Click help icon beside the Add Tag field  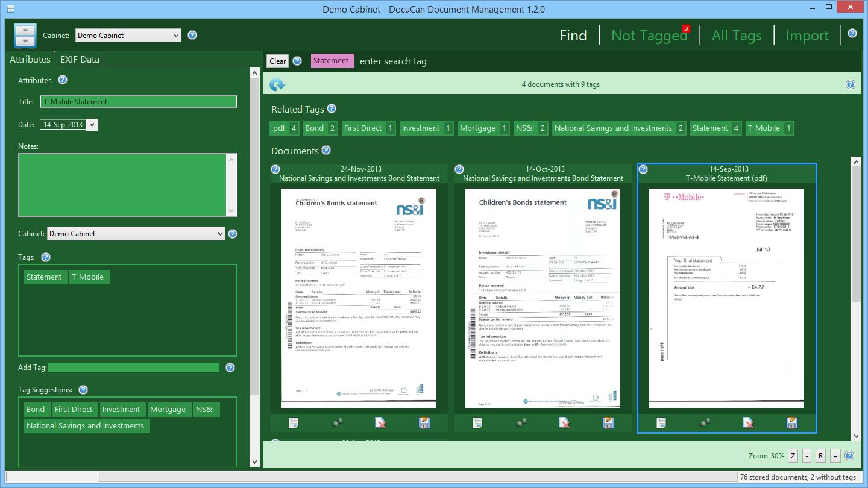pos(230,368)
